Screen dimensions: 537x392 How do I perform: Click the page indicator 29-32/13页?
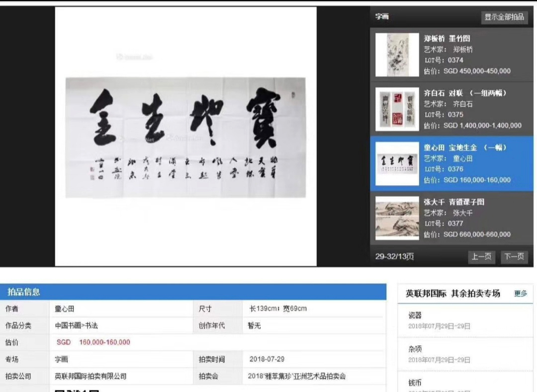click(394, 256)
